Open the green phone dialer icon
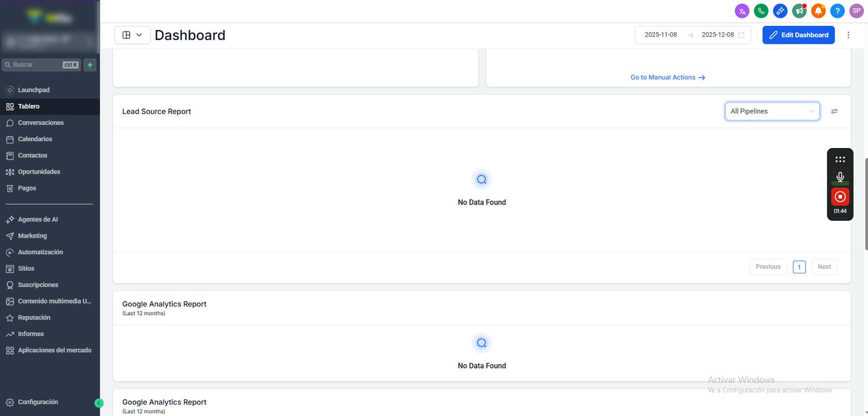 [761, 11]
